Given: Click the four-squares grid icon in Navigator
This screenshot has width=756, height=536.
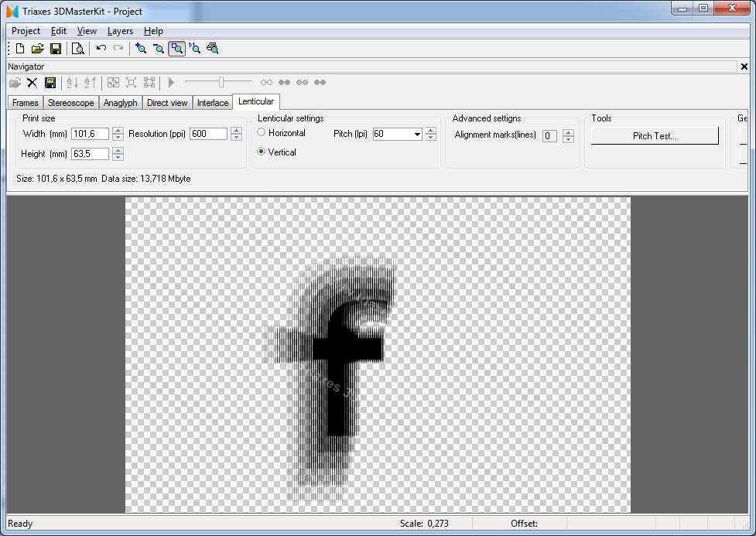Looking at the screenshot, I should 149,83.
